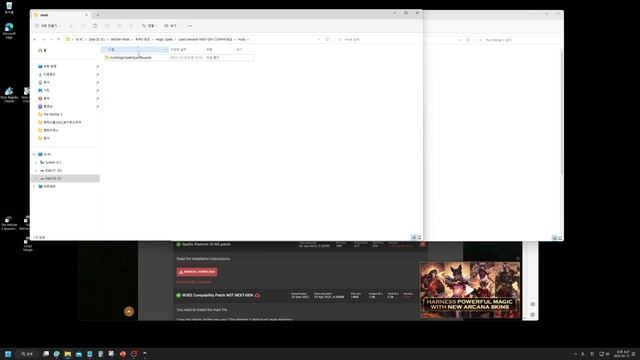Image resolution: width=640 pixels, height=360 pixels.
Task: Click the taskbar search box
Action: (27, 354)
